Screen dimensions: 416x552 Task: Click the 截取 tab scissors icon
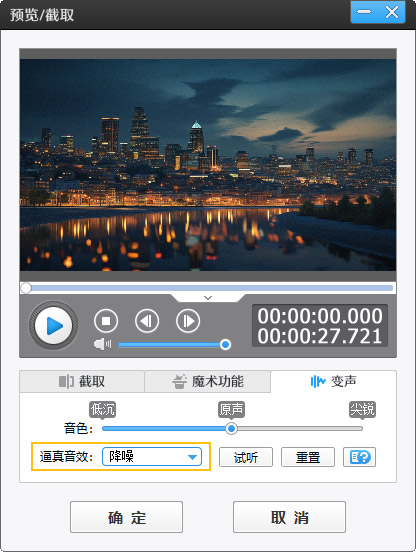click(66, 382)
